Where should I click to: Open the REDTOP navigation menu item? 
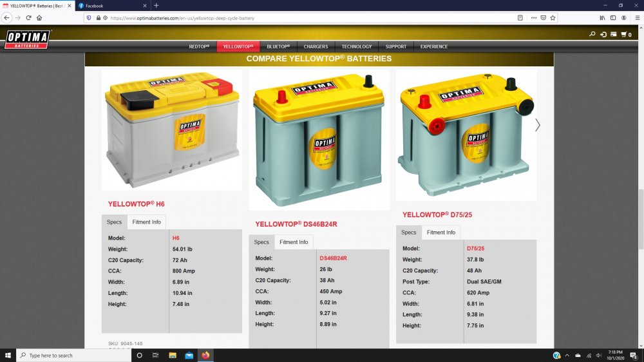199,46
